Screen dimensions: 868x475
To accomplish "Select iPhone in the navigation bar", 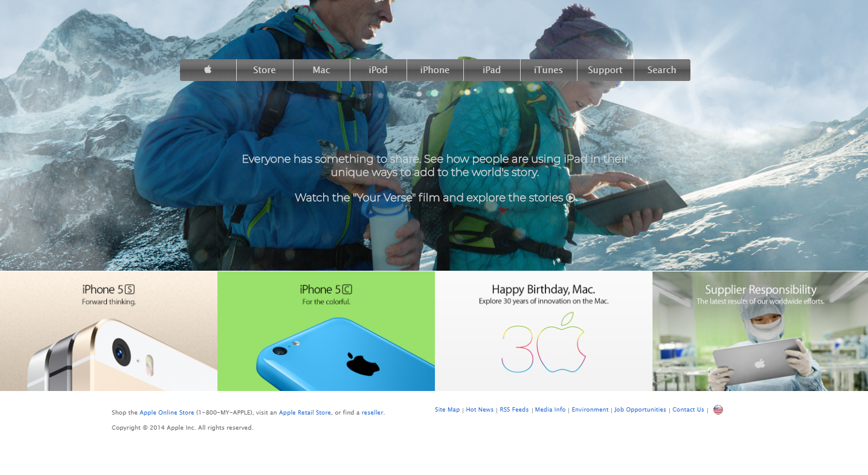I will pos(435,69).
